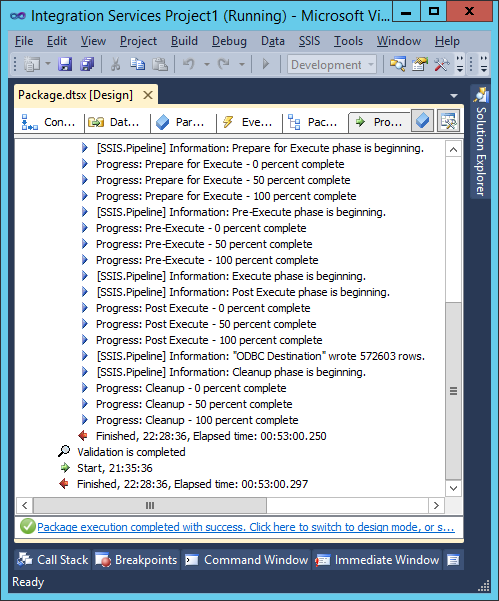Close the Package.dtsx [Design] tab
Image resolution: width=499 pixels, height=601 pixels.
(148, 95)
